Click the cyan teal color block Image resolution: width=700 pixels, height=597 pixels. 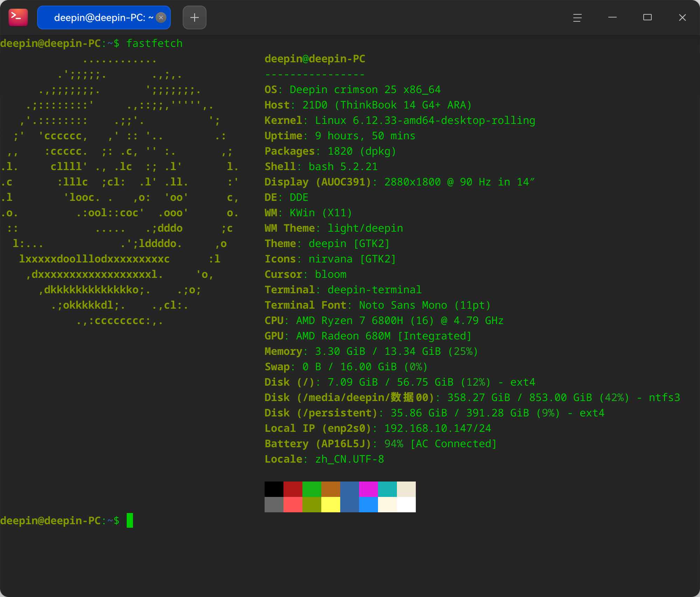pos(387,489)
